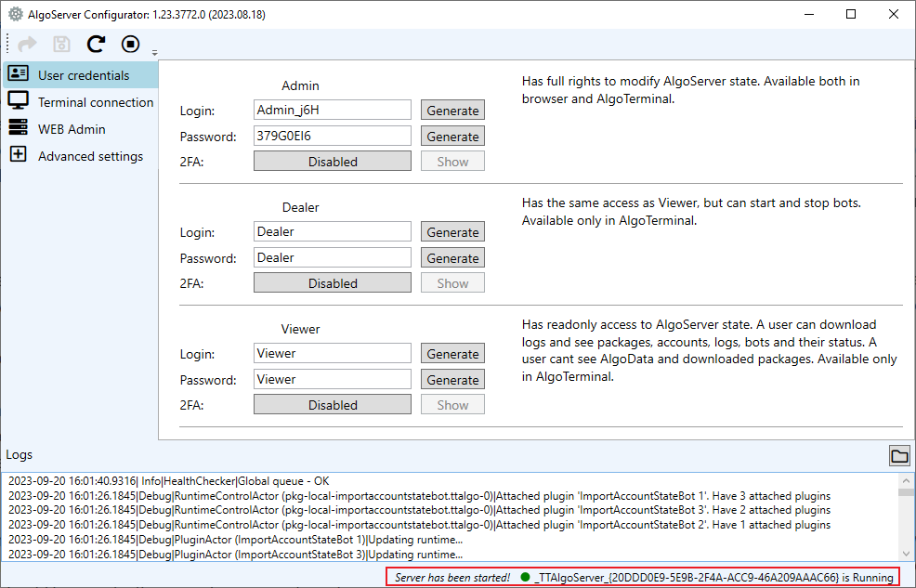Click Show button for Dealer 2FA
This screenshot has height=588, width=916.
click(452, 282)
